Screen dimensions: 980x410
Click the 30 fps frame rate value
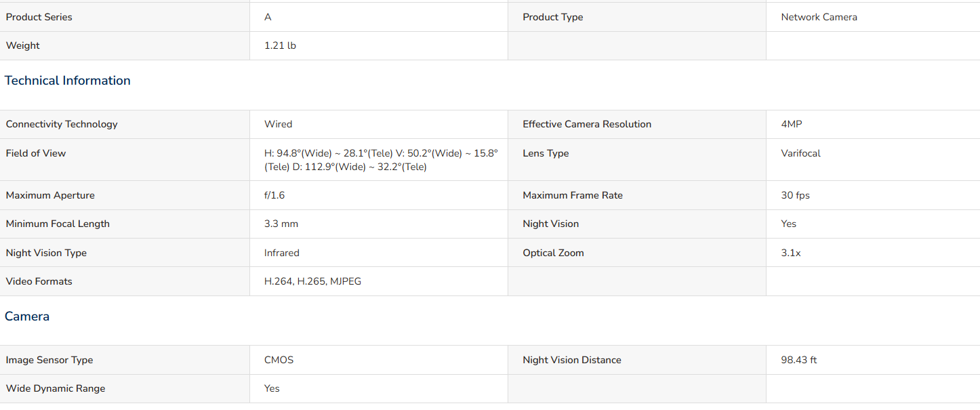tap(795, 195)
